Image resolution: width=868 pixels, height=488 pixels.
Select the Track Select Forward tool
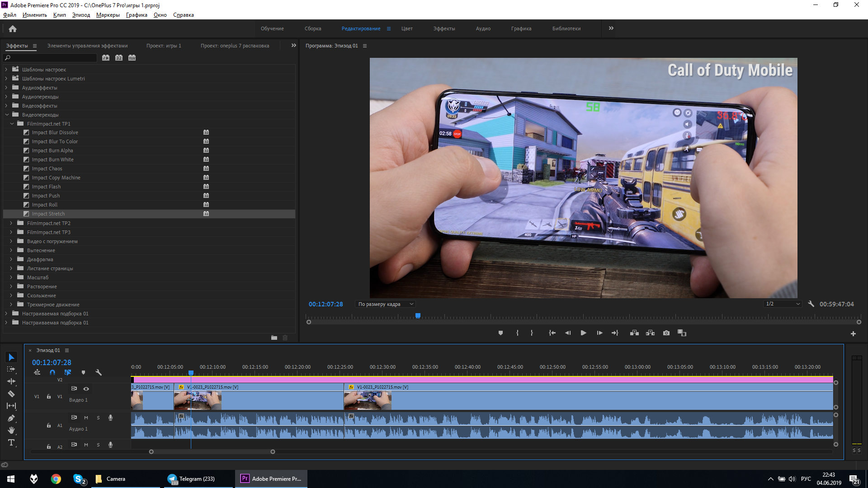tap(11, 369)
